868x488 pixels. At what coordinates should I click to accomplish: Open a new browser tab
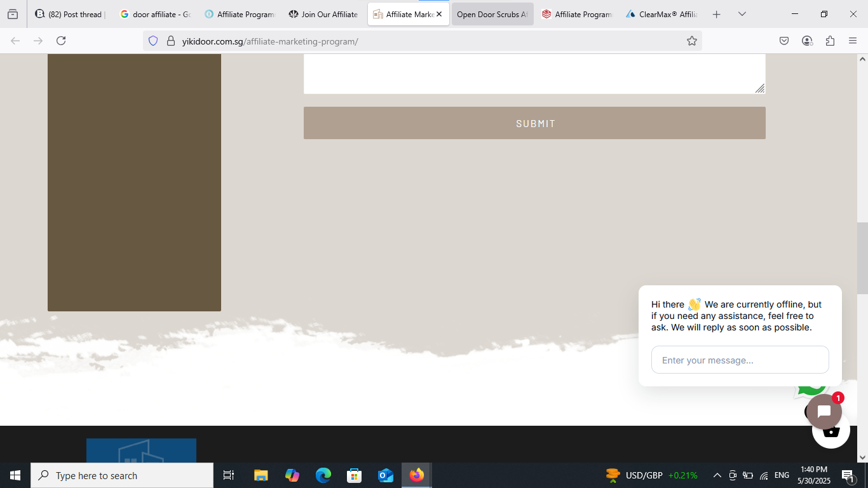click(x=716, y=14)
